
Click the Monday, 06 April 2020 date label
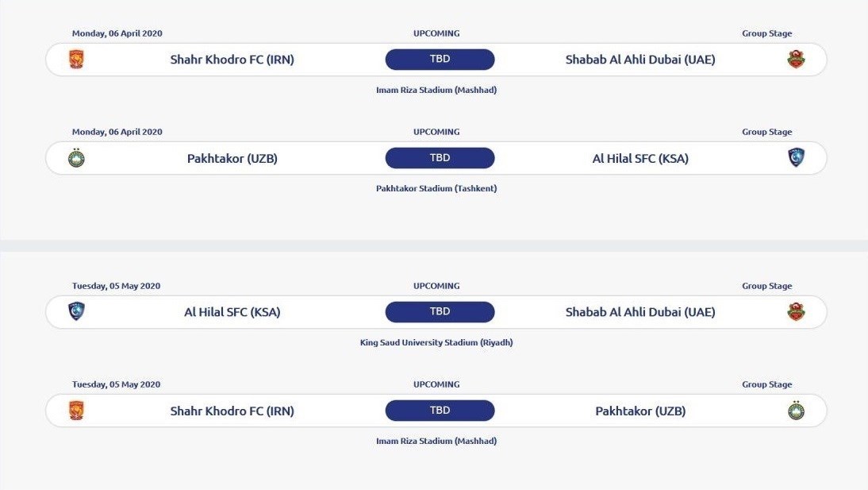coord(116,33)
